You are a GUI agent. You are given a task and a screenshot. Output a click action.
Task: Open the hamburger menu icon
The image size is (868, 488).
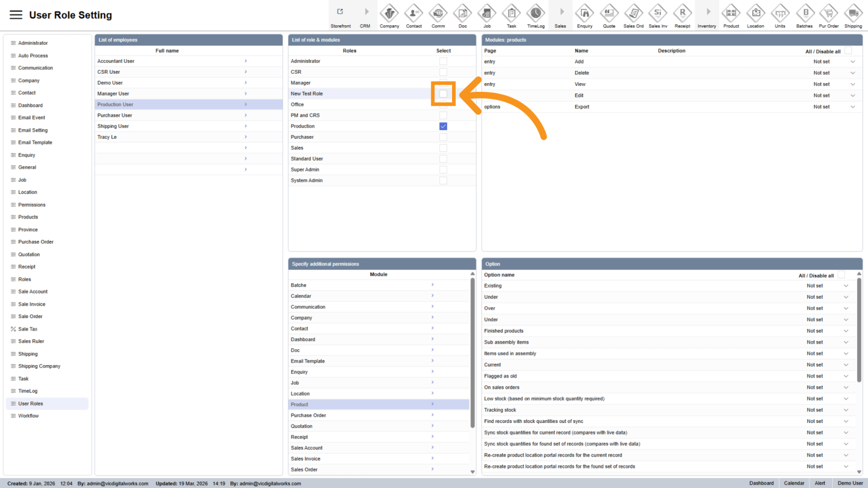coord(16,15)
